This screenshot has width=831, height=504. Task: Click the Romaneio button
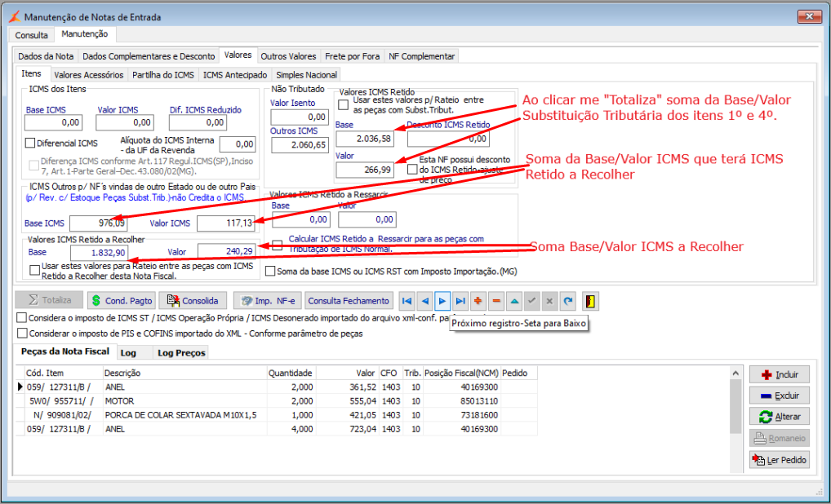point(780,439)
